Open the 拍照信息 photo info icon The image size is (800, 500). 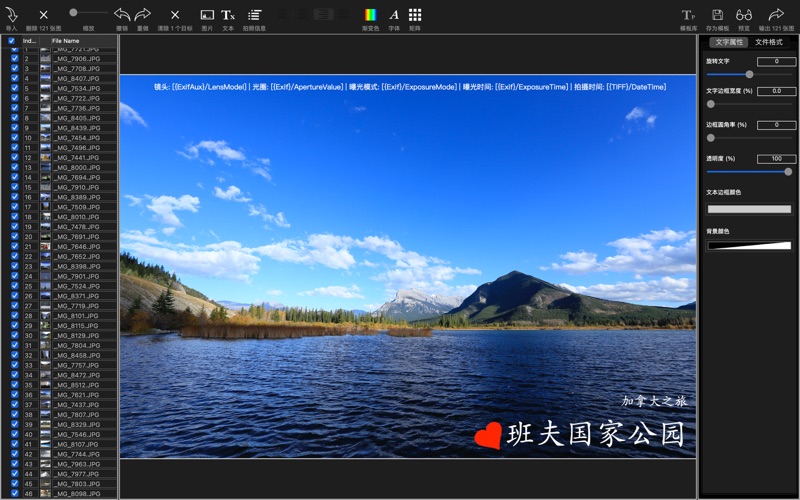[255, 15]
